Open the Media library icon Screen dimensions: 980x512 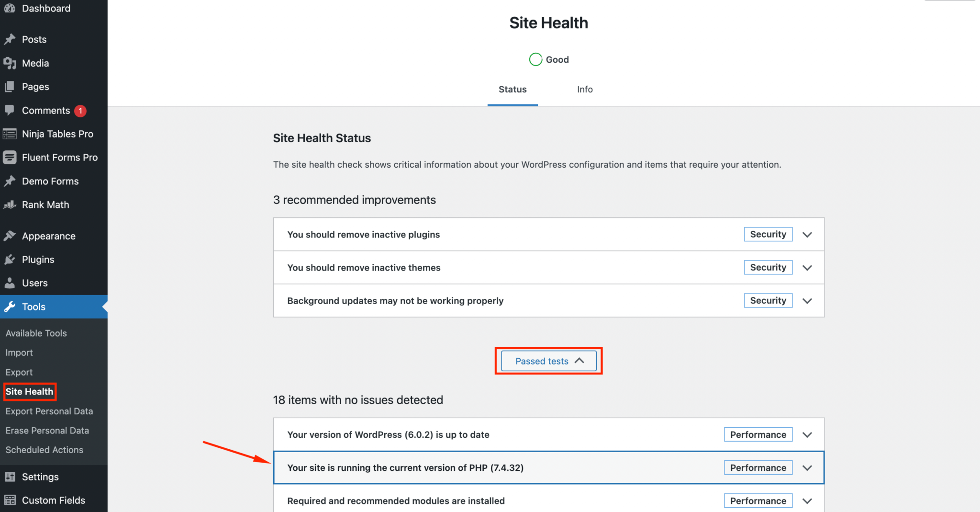(10, 63)
